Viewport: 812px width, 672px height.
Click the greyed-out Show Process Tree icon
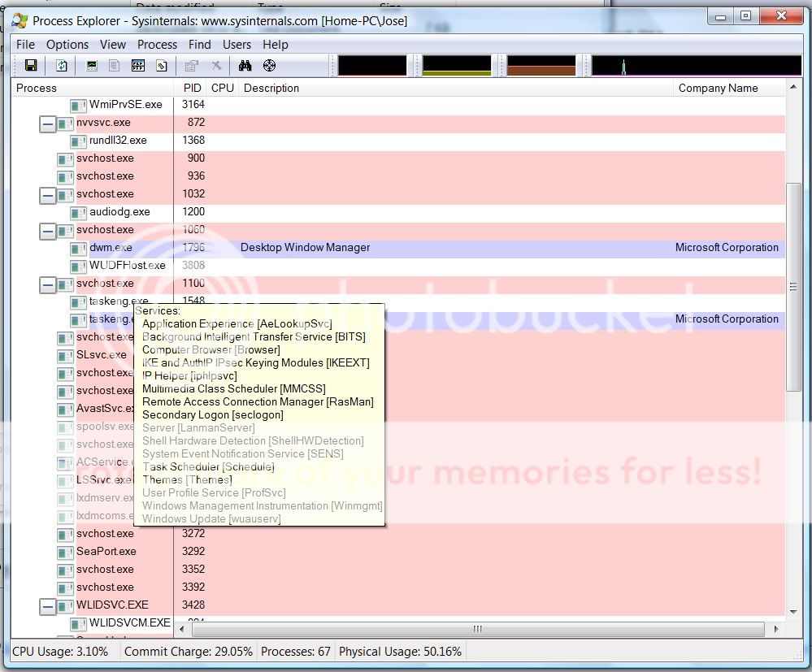coord(114,65)
